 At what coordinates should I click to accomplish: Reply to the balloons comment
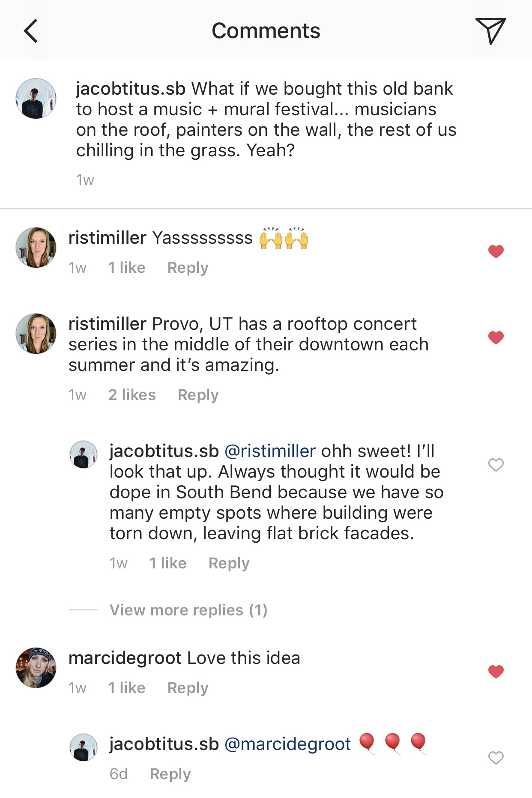click(x=170, y=774)
